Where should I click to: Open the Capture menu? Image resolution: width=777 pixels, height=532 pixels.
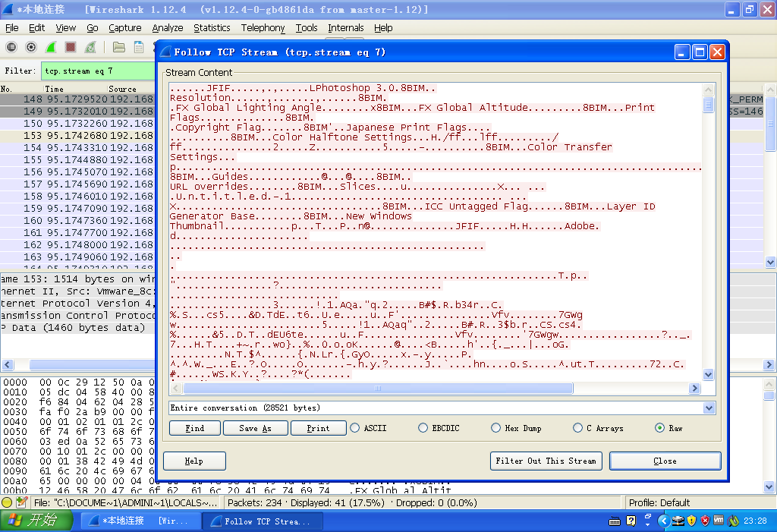point(125,28)
